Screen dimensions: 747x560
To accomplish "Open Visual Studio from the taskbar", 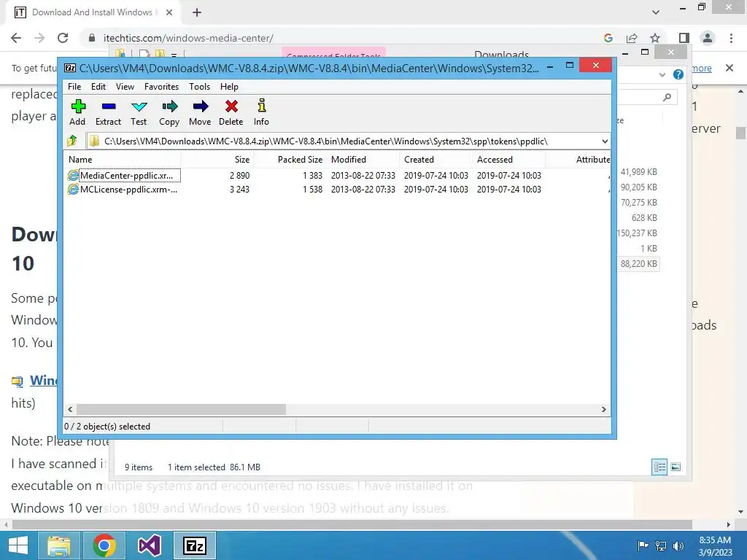I will tap(149, 545).
